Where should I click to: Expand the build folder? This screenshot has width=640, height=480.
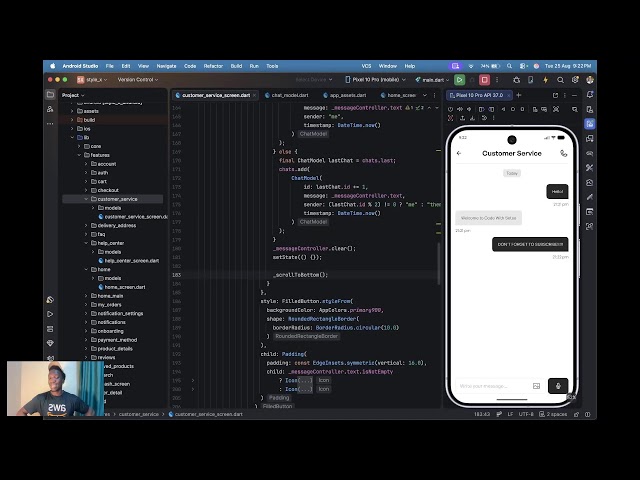72,120
